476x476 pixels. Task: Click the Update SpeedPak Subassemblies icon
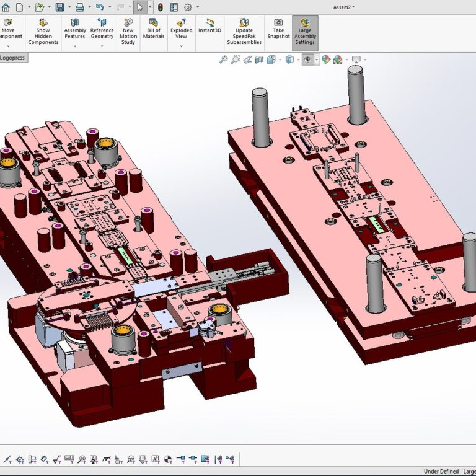click(244, 23)
